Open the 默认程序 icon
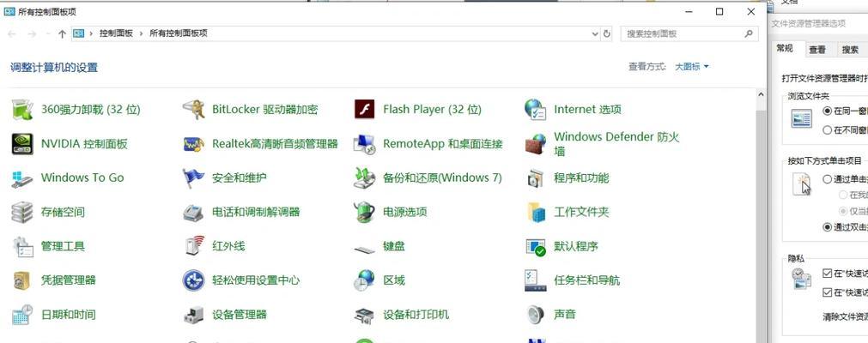The width and height of the screenshot is (868, 343). 535,247
